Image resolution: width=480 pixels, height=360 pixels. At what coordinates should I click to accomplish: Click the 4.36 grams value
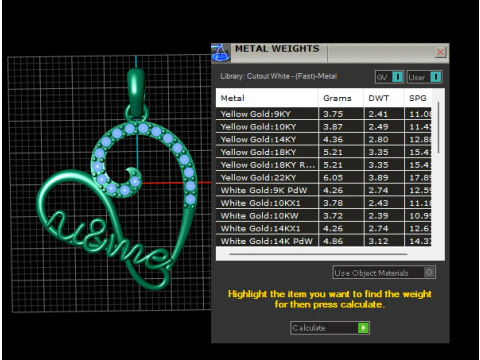[x=333, y=140]
